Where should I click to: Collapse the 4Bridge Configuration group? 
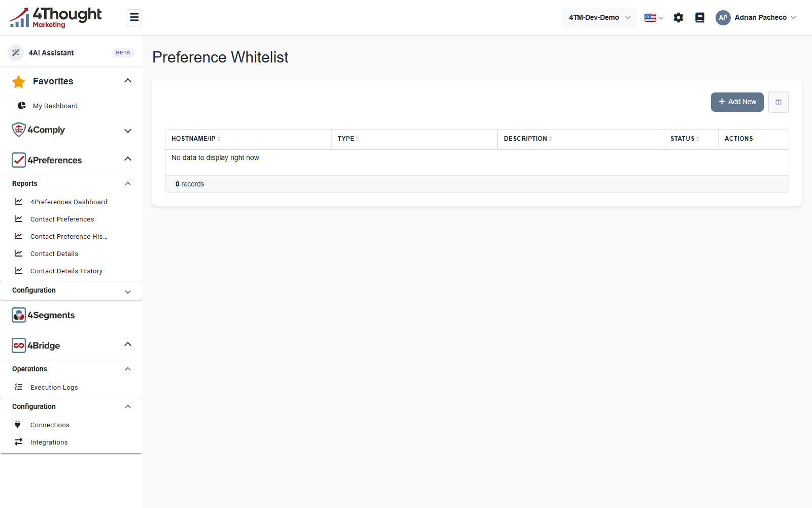tap(128, 406)
